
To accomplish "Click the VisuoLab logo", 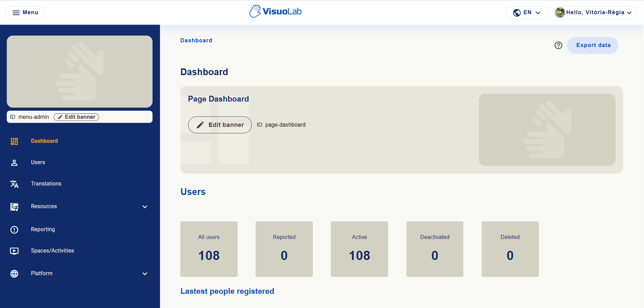I will tap(275, 12).
